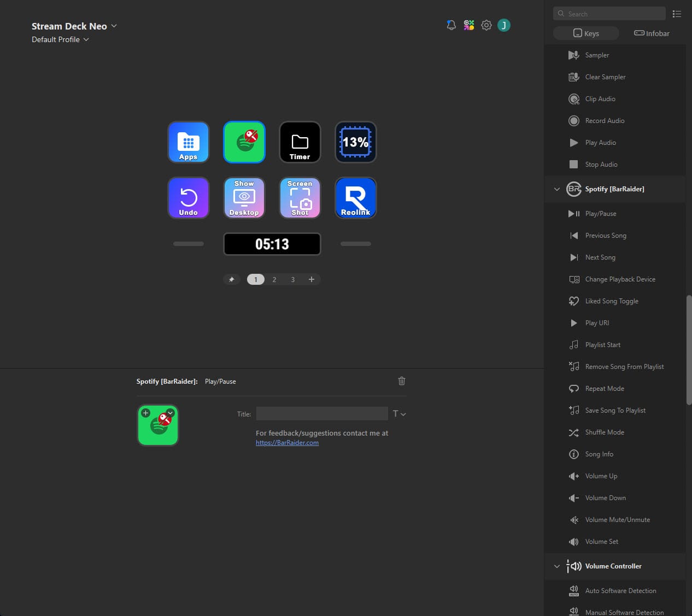This screenshot has height=616, width=692.
Task: Click the Reolink key icon
Action: pyautogui.click(x=355, y=198)
